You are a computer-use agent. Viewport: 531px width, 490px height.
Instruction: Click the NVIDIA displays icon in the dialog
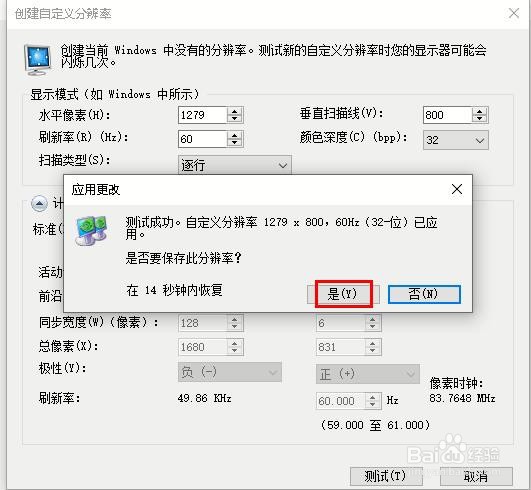(91, 230)
